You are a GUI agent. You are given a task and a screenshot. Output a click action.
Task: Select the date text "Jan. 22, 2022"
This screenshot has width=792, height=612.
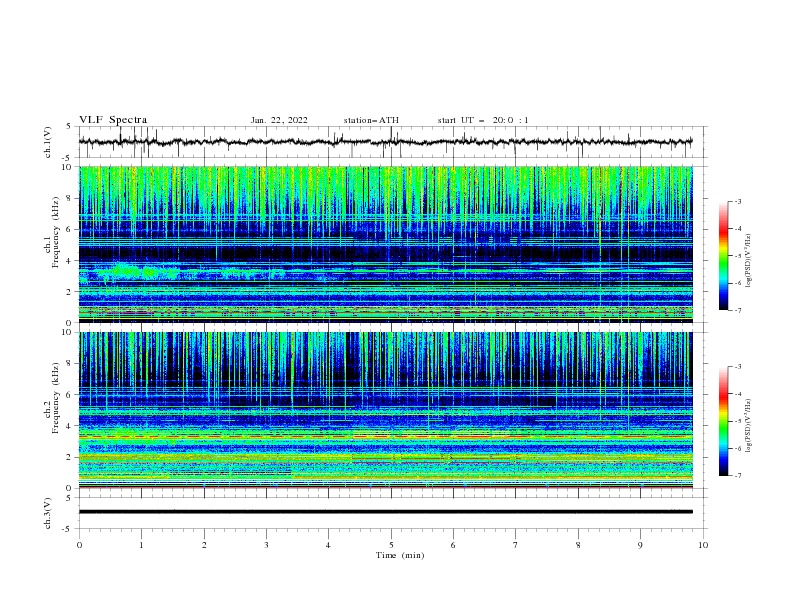coord(279,120)
